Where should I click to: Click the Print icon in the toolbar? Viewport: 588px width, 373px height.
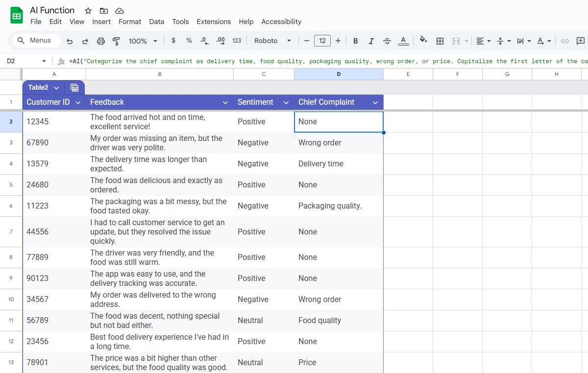(x=100, y=41)
